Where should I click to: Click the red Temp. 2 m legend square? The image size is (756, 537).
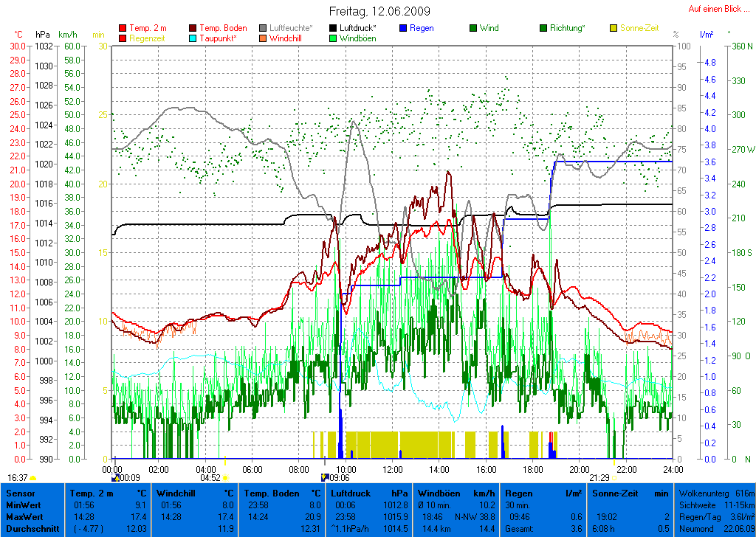click(123, 28)
